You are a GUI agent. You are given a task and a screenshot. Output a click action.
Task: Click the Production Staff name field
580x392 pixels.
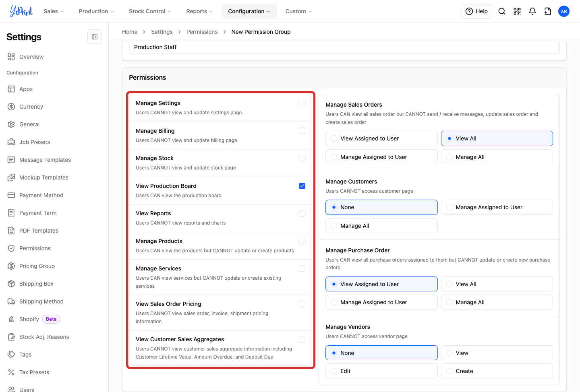click(x=344, y=47)
